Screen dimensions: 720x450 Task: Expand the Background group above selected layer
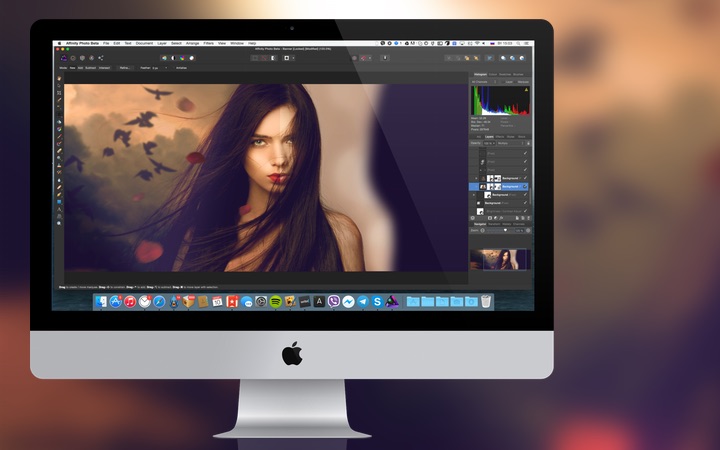pyautogui.click(x=476, y=178)
